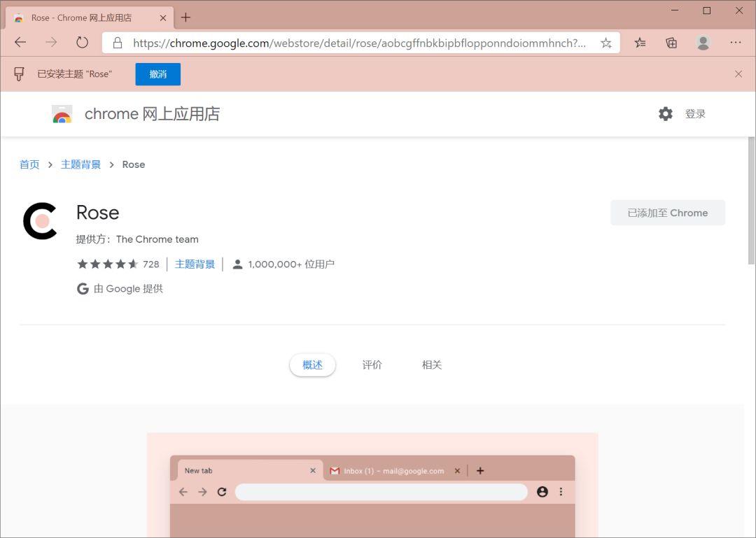The image size is (756, 538).
Task: Open the browser profile avatar
Action: 703,43
